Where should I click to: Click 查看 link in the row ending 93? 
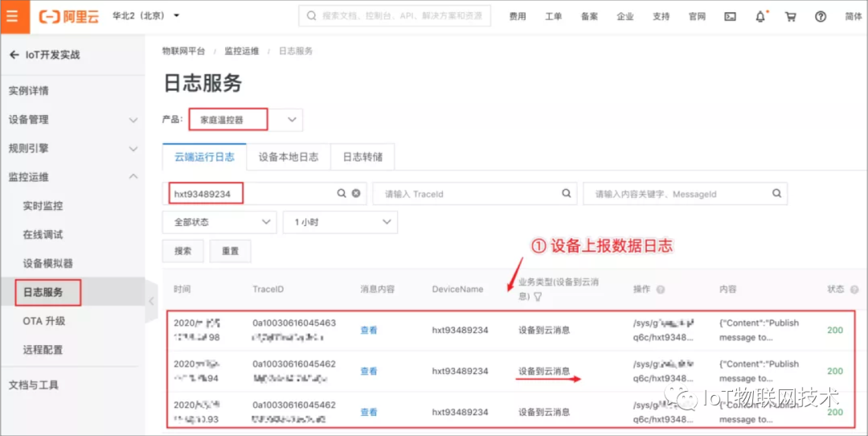369,412
